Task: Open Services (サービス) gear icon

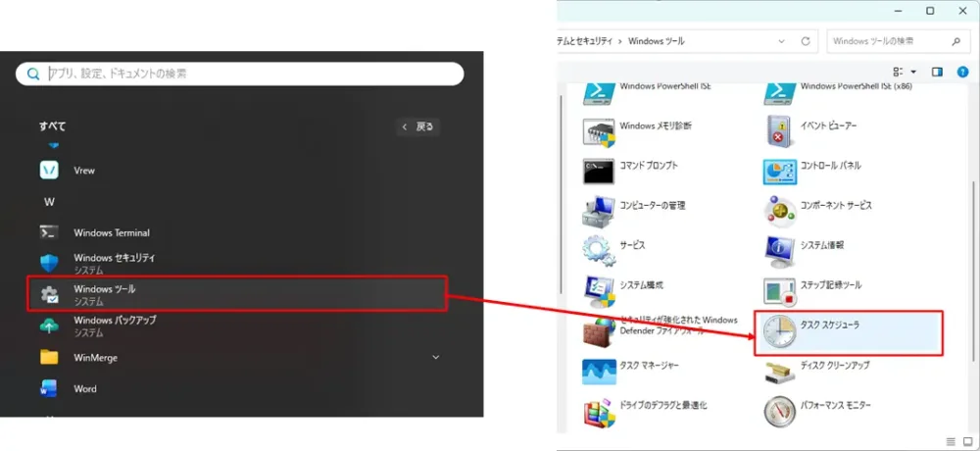Action: click(x=599, y=249)
